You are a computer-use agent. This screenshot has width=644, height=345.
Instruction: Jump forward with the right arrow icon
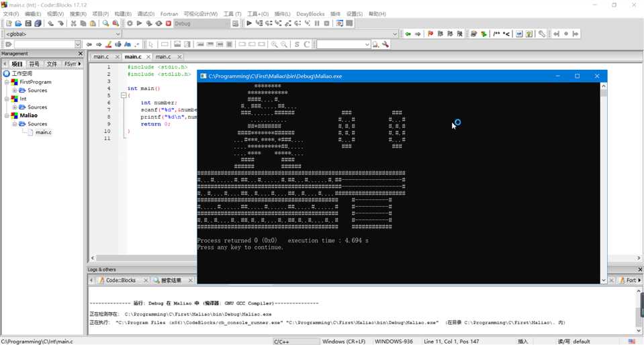[x=418, y=34]
